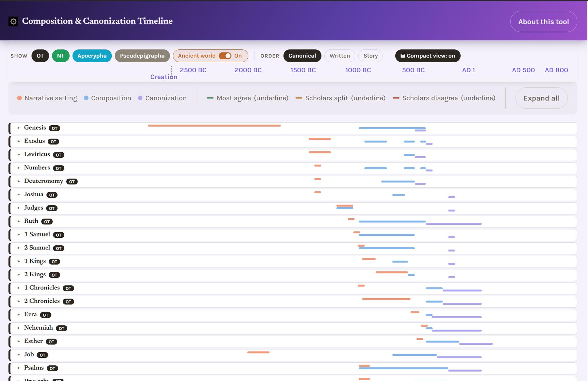The image size is (588, 381).
Task: Click the Scholars disagree legend line
Action: tap(396, 98)
